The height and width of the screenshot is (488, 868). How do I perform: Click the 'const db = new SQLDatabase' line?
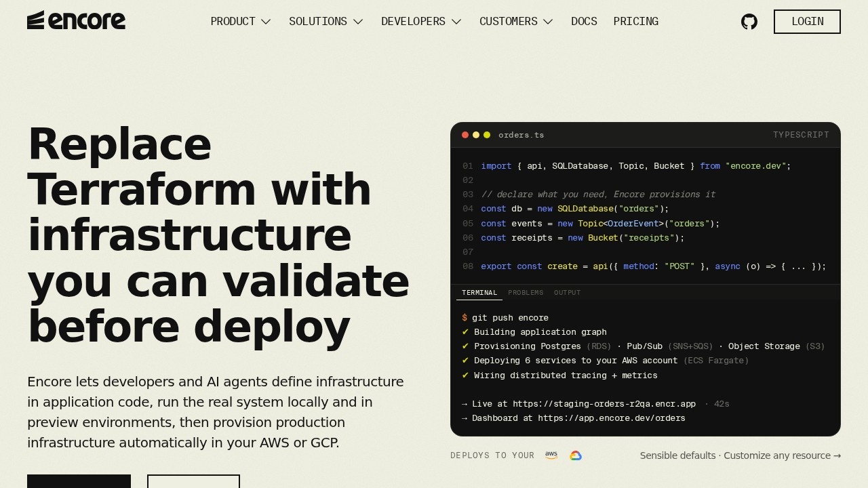[575, 209]
